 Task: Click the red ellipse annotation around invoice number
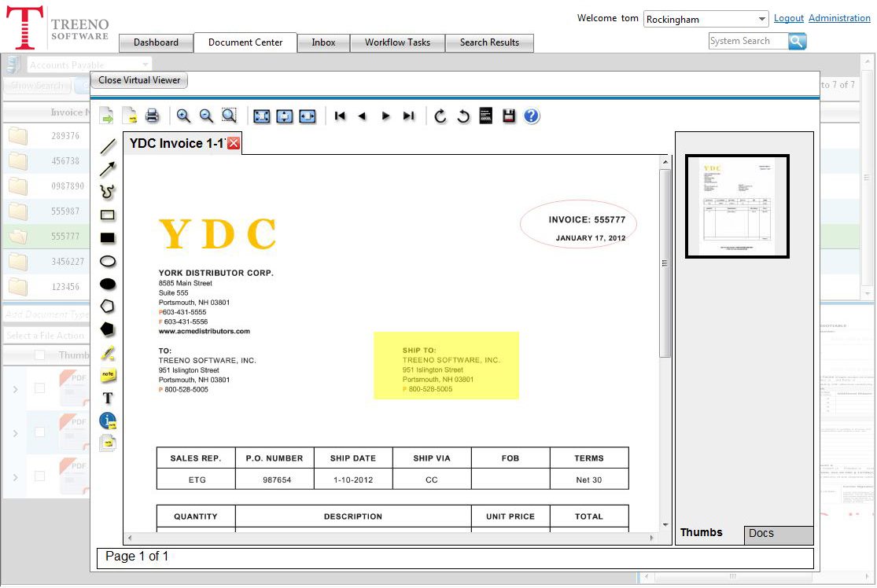578,224
